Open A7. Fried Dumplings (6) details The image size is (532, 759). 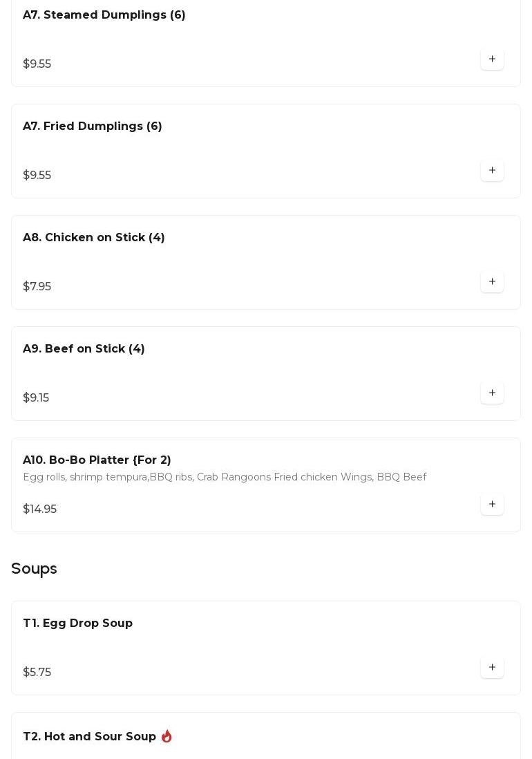[93, 126]
